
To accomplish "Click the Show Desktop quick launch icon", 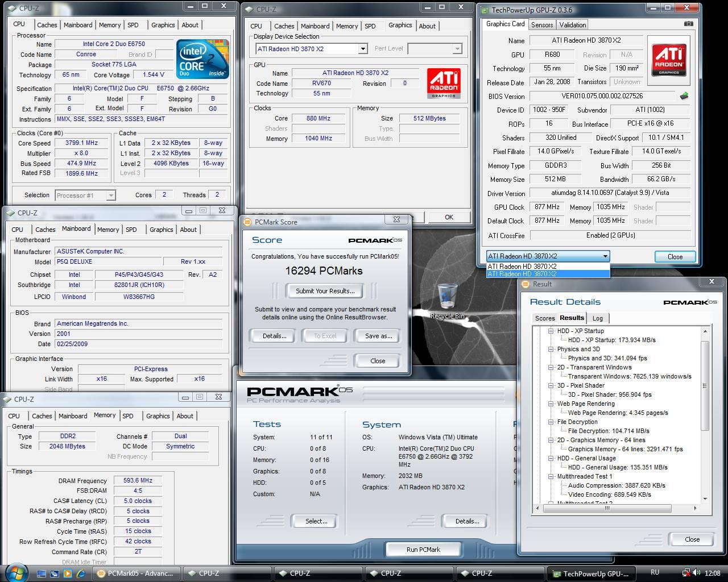I will [x=42, y=573].
